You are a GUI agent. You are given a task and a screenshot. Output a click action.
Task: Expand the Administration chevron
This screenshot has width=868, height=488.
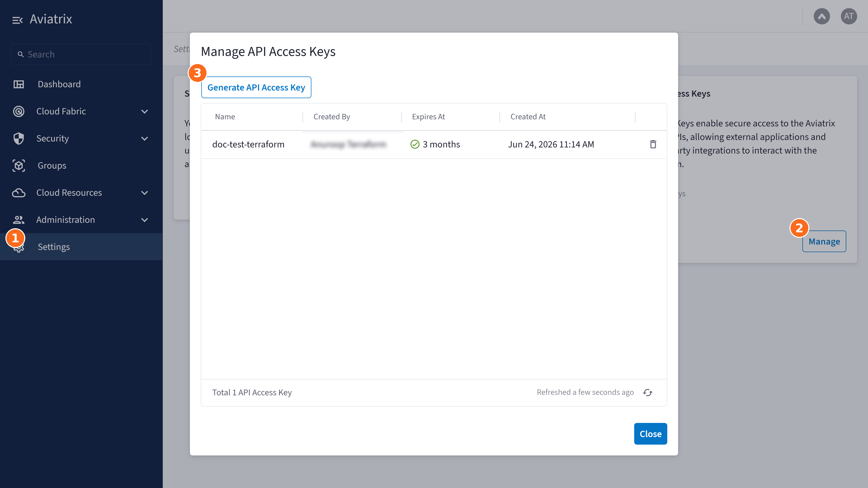[145, 220]
